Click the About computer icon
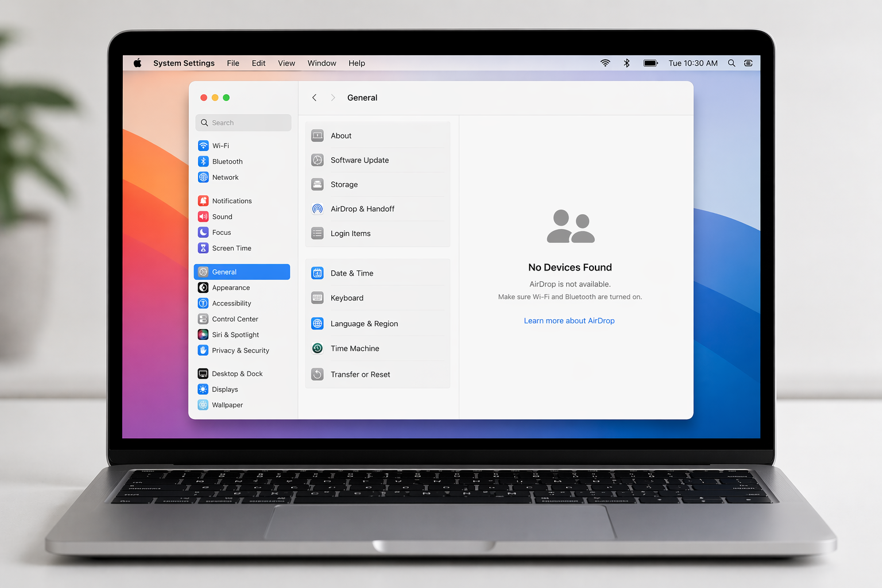This screenshot has width=882, height=588. tap(318, 136)
